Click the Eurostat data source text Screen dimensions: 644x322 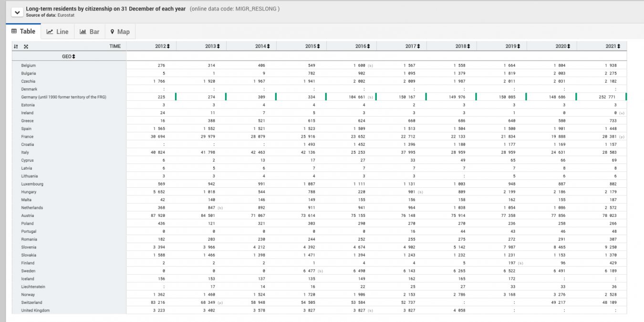(66, 15)
